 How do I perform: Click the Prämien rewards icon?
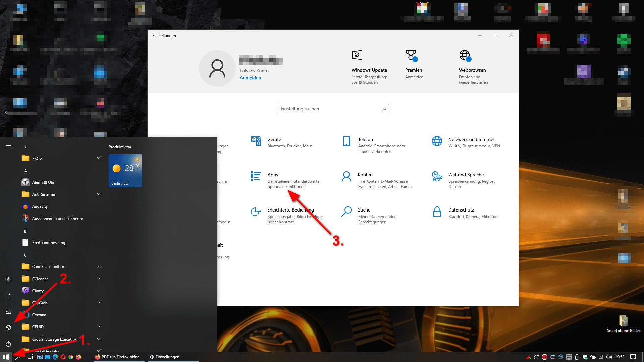(x=411, y=56)
